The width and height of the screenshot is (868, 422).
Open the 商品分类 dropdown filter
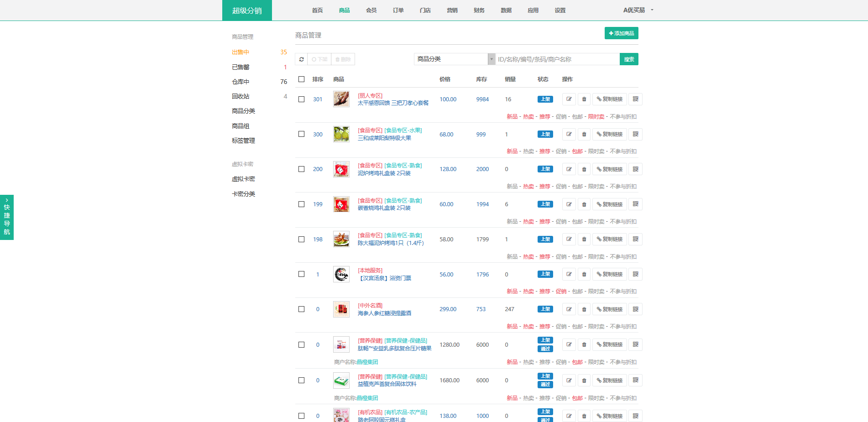pyautogui.click(x=454, y=59)
